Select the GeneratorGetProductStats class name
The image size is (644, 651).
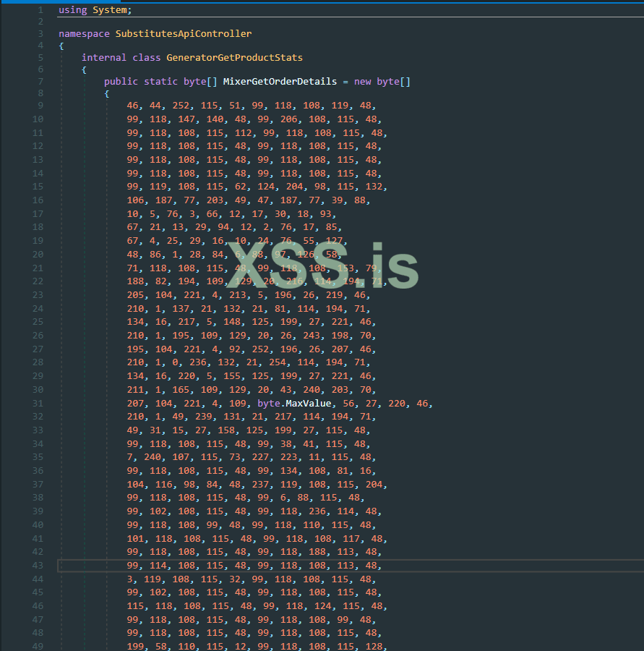(234, 57)
